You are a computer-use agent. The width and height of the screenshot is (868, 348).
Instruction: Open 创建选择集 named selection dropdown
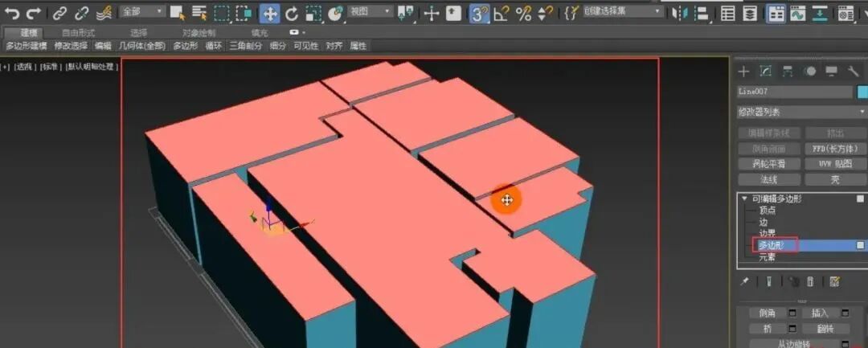click(x=623, y=11)
